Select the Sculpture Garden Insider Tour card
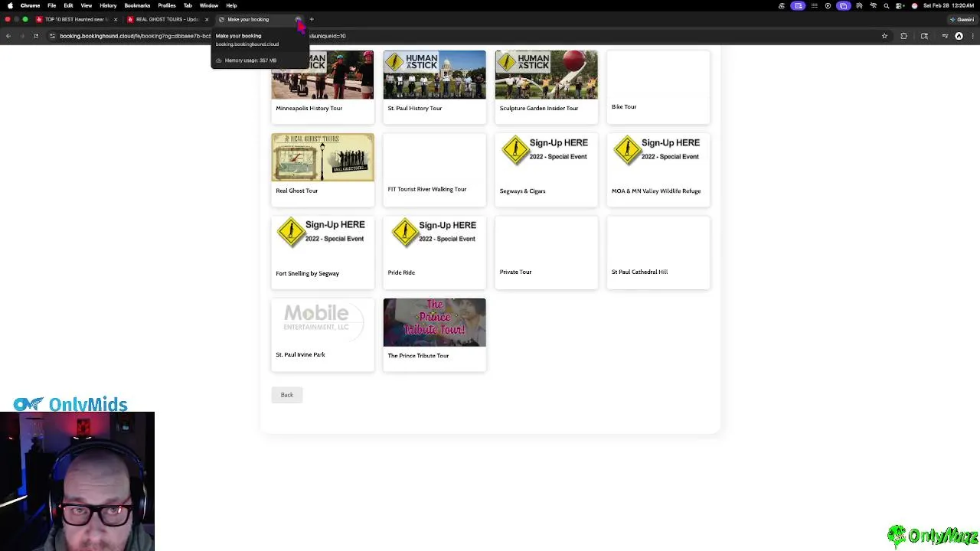This screenshot has height=551, width=980. click(x=546, y=87)
